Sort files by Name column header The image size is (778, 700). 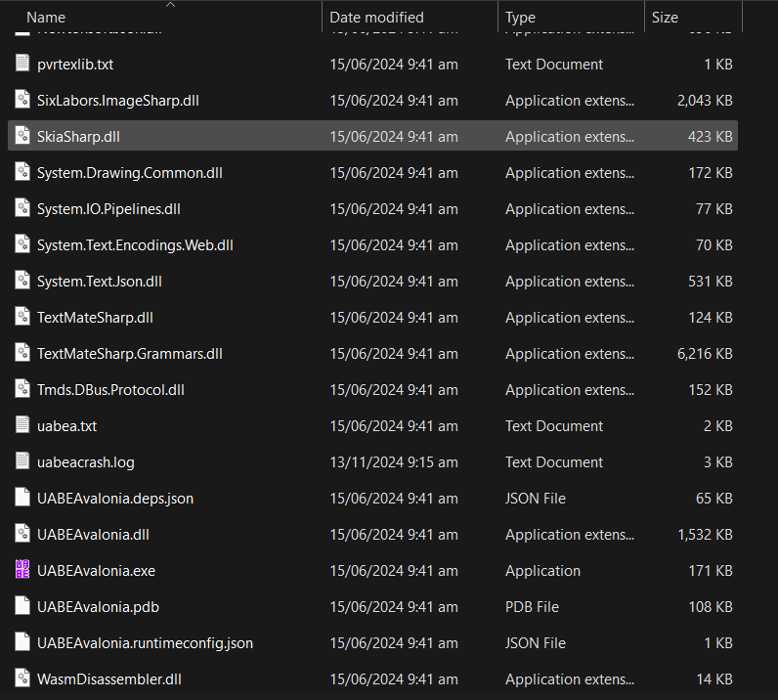click(x=46, y=18)
